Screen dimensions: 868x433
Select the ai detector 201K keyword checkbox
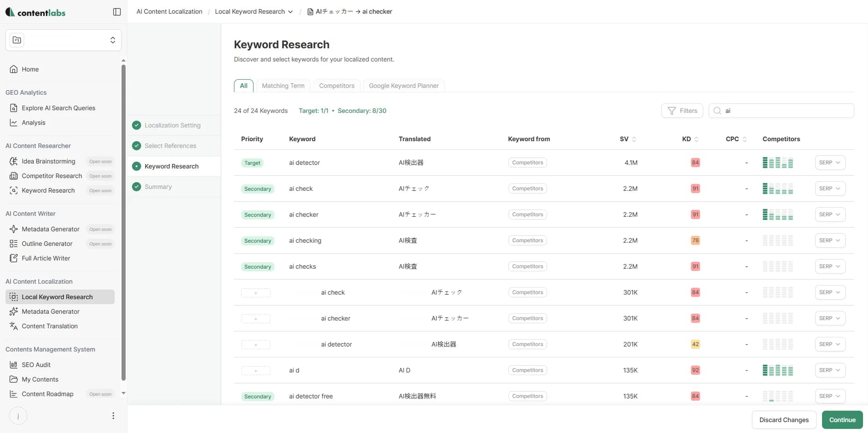(256, 345)
